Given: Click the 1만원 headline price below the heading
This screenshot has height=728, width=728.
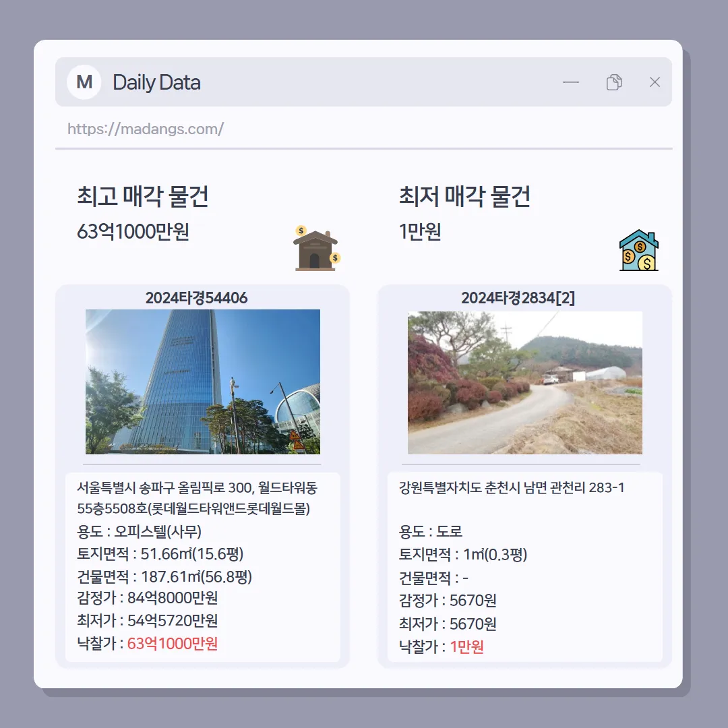Looking at the screenshot, I should click(x=420, y=231).
